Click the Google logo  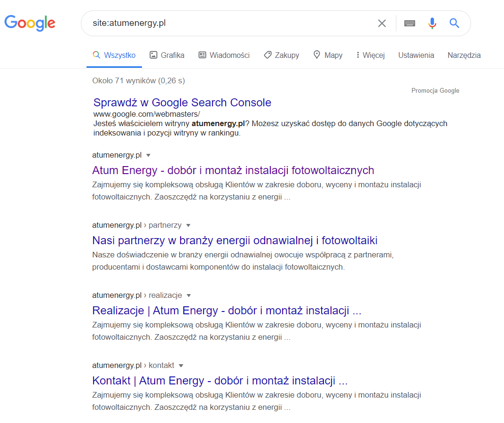tap(30, 23)
